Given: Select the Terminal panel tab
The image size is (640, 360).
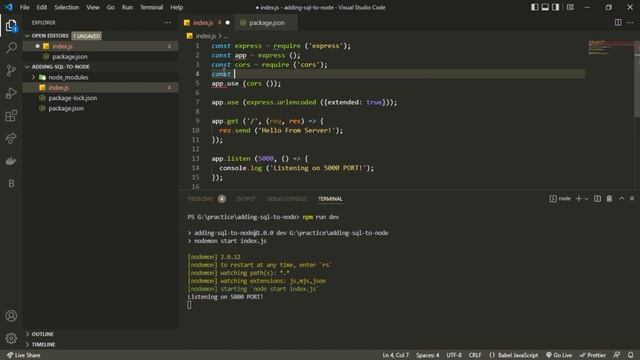Looking at the screenshot, I should tap(330, 199).
